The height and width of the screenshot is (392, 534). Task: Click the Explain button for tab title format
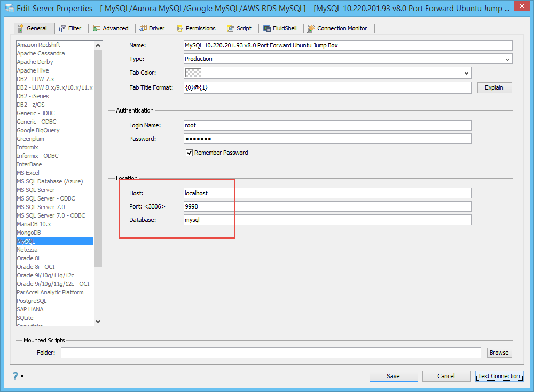[494, 87]
